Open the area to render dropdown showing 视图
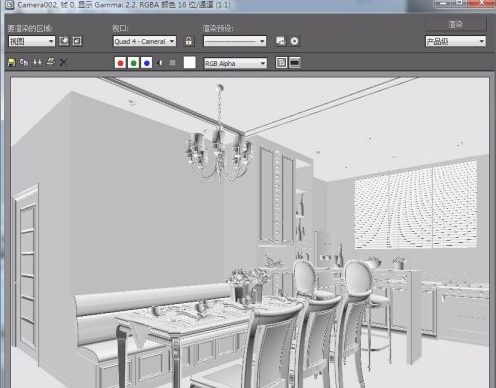 coord(32,41)
